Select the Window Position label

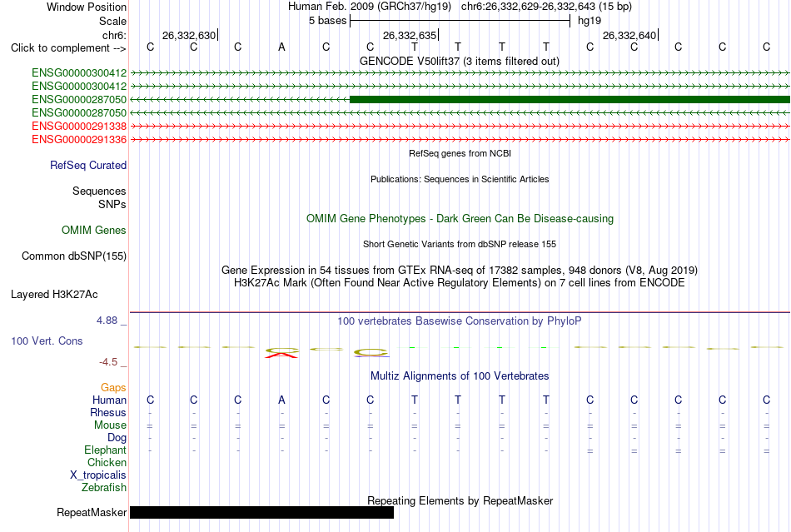click(x=87, y=7)
